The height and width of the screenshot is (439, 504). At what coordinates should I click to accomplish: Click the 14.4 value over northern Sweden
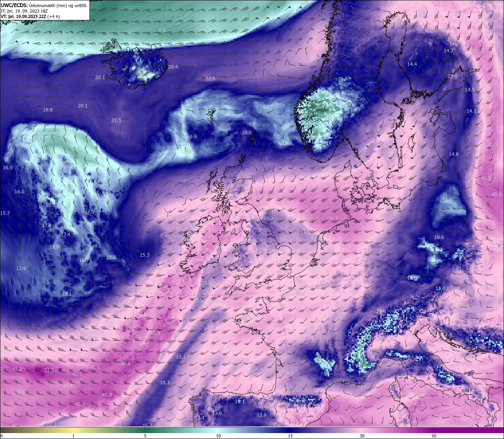(412, 64)
